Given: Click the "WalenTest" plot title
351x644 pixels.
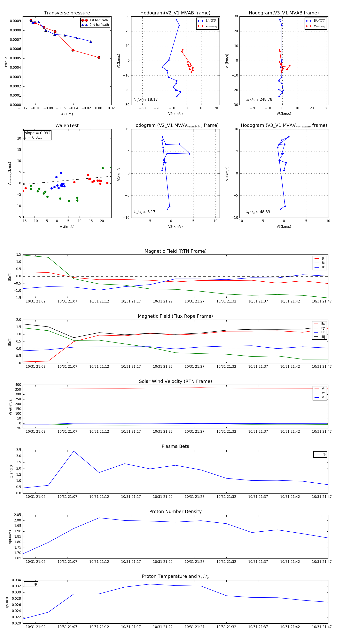Looking at the screenshot, I should coord(67,125).
